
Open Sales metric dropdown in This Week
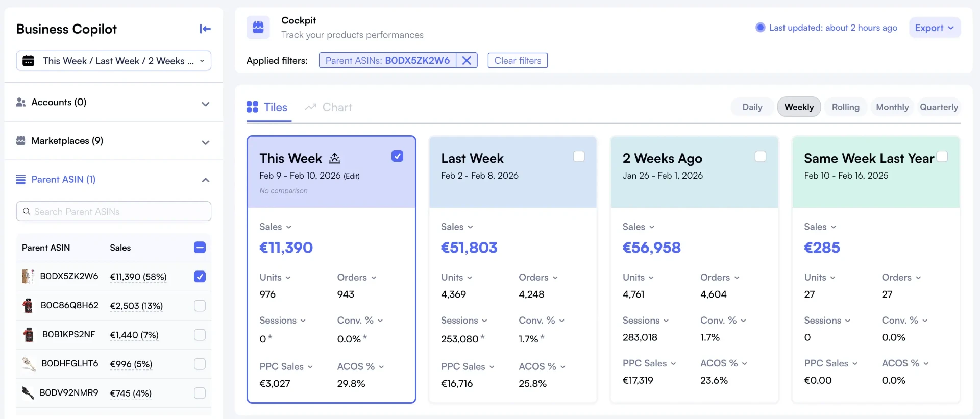tap(276, 227)
